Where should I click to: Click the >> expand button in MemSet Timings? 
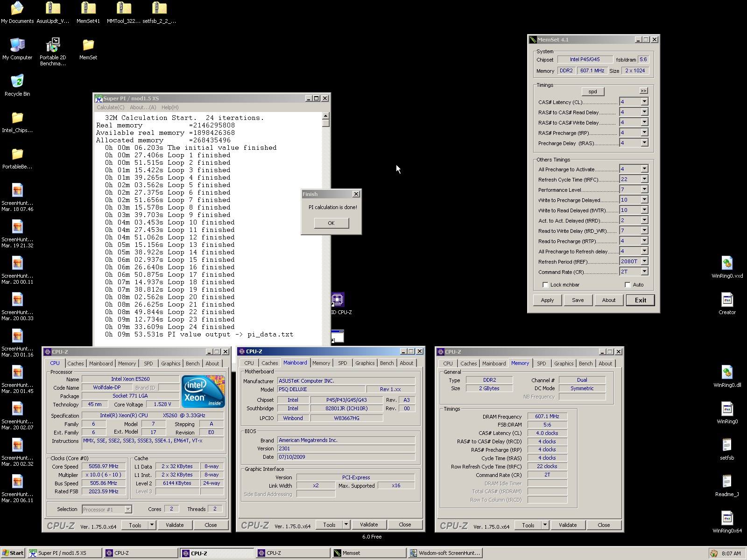pos(643,91)
